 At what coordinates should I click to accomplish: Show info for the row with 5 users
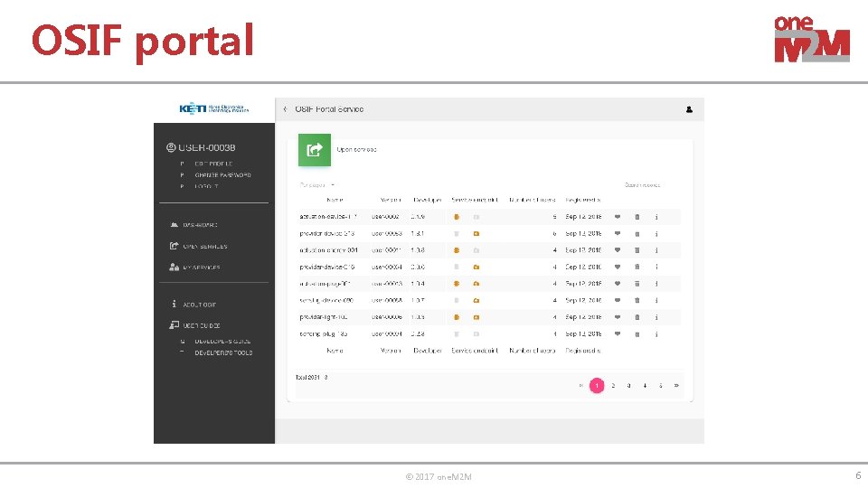pyautogui.click(x=656, y=217)
